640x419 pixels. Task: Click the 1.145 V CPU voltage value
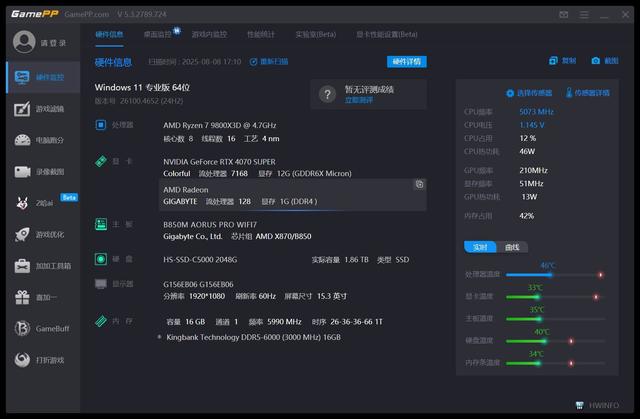click(531, 125)
